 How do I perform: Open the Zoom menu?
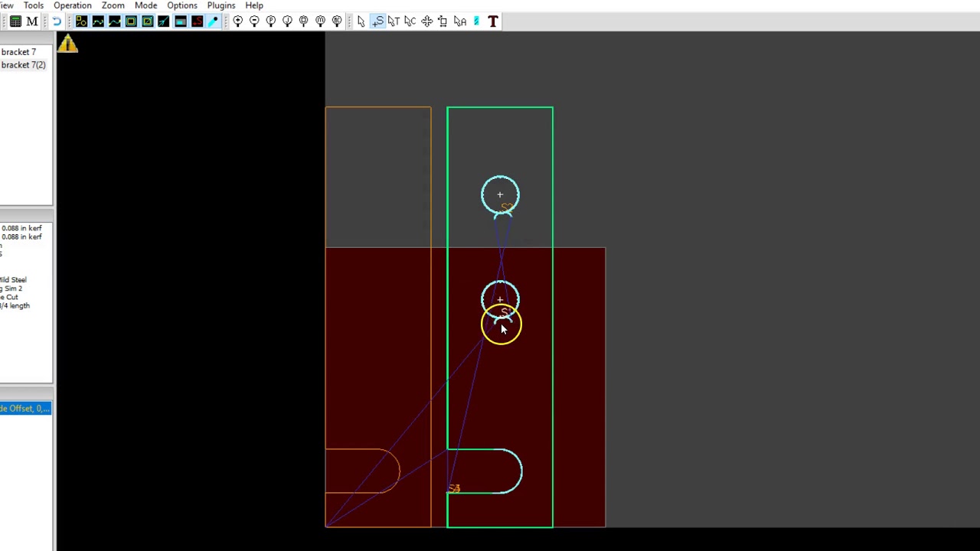tap(113, 5)
